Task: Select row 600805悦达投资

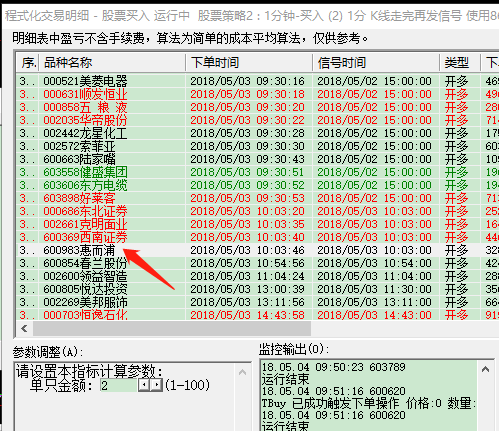Action: (257, 289)
